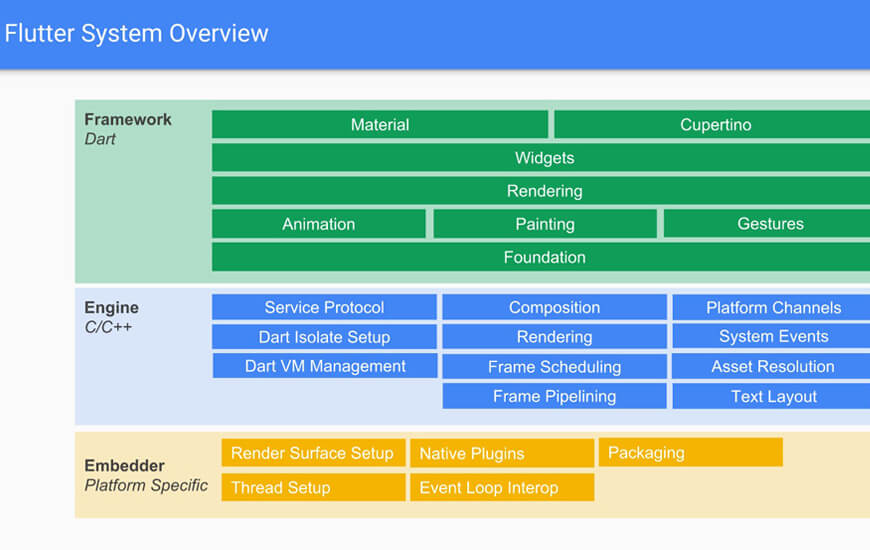Select the Service Protocol block

coord(324,307)
